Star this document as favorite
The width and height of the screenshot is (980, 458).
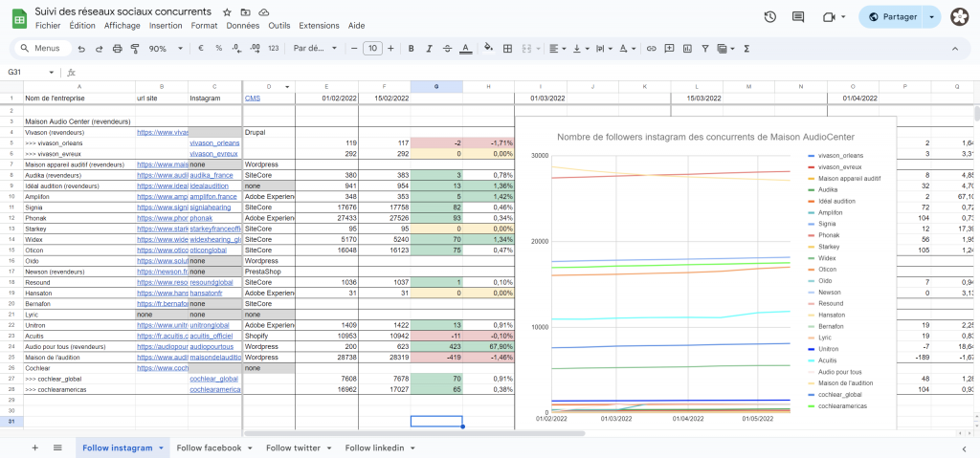226,11
